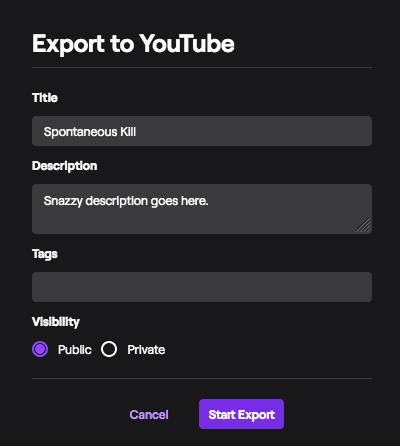Click the "Description" field label
The width and height of the screenshot is (400, 446).
click(x=65, y=166)
